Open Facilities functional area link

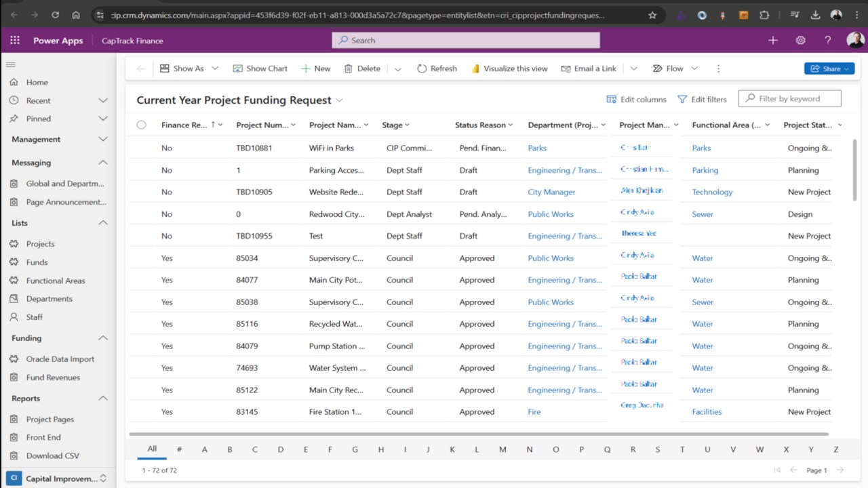(x=707, y=412)
